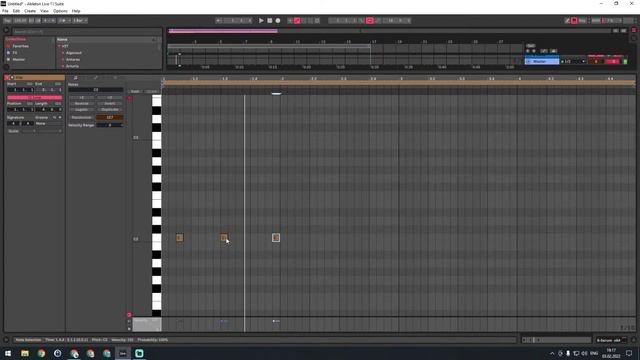The image size is (640, 360).
Task: Open Ableton Live taskbar icon
Action: pos(122,353)
